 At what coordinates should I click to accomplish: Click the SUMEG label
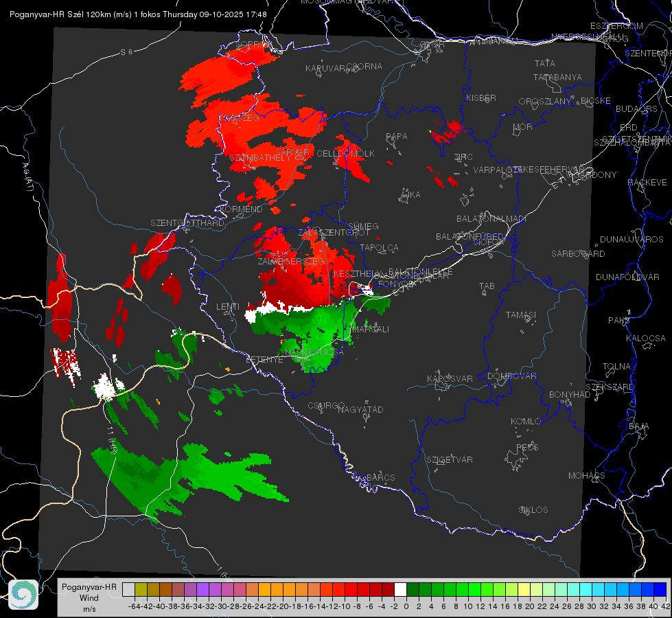[x=363, y=226]
